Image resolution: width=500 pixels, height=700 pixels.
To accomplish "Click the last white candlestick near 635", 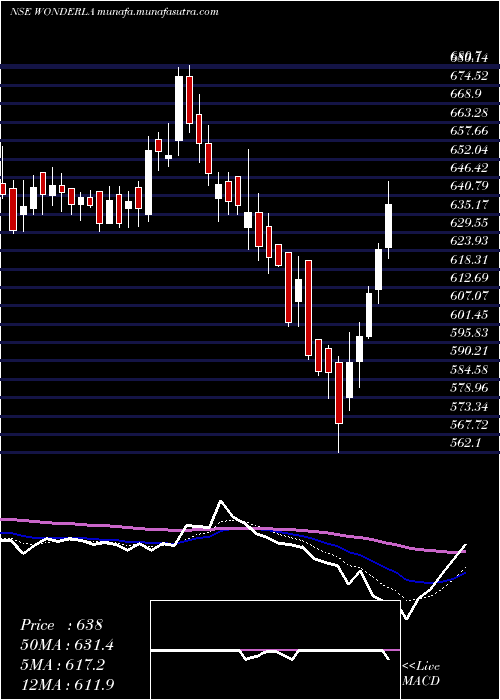I will click(388, 226).
